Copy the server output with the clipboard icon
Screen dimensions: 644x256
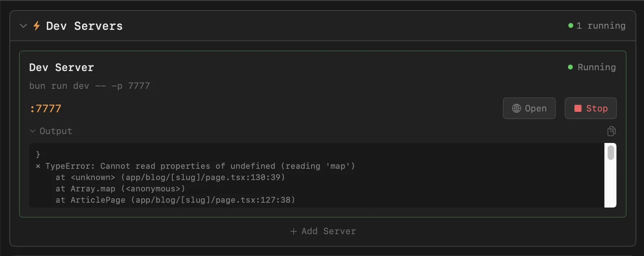click(x=611, y=131)
